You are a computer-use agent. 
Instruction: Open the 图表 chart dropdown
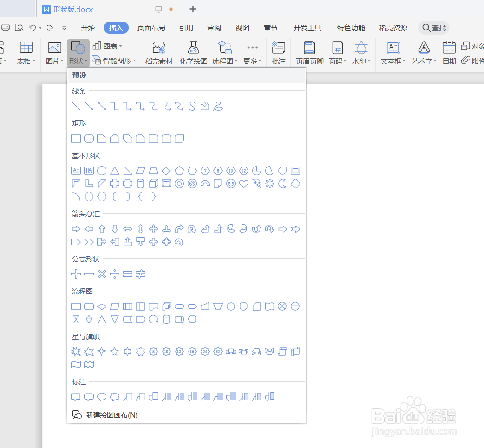(x=107, y=46)
